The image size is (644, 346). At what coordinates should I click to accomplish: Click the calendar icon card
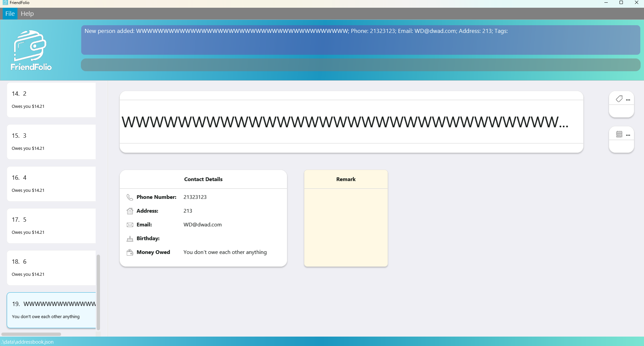[x=621, y=140]
